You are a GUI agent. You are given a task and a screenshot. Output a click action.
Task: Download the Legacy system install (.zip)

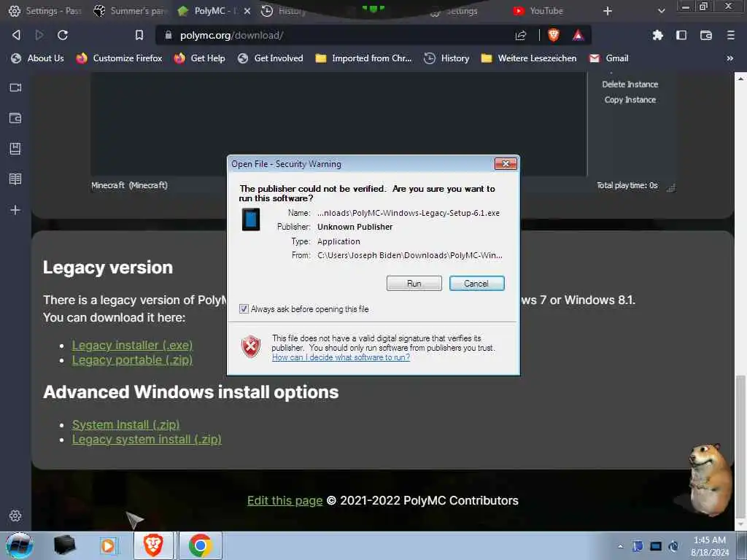[x=147, y=439]
